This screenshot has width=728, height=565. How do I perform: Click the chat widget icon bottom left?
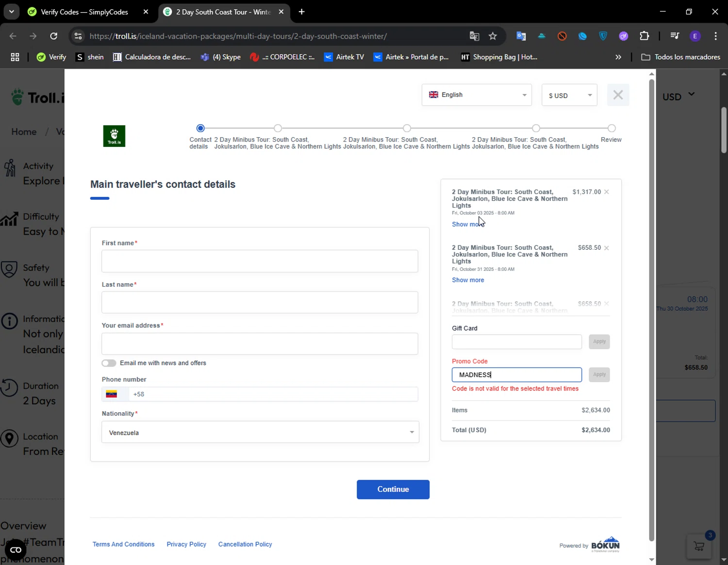pyautogui.click(x=16, y=549)
